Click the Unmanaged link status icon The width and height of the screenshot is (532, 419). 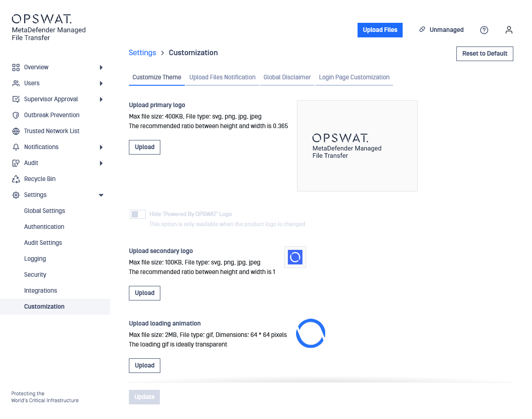(422, 30)
